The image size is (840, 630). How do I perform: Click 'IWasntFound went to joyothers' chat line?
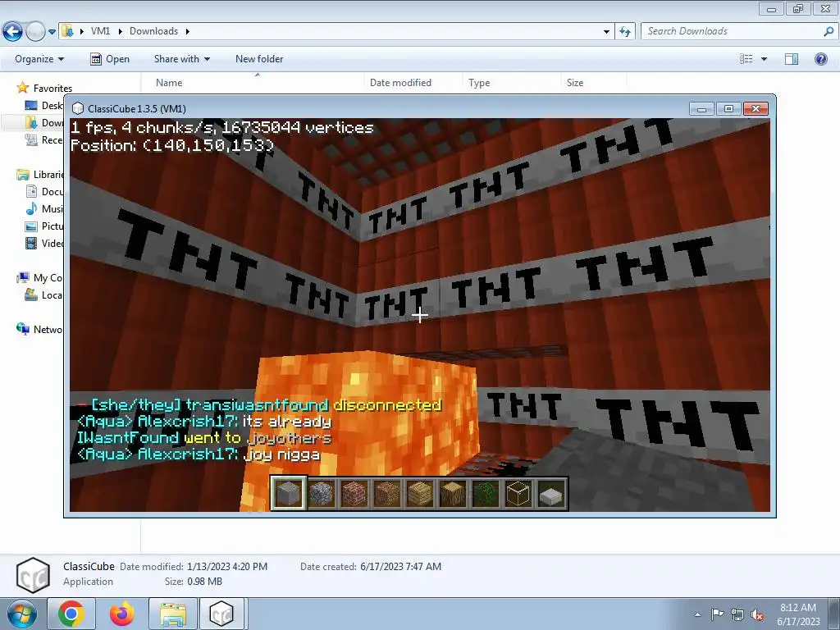[204, 438]
